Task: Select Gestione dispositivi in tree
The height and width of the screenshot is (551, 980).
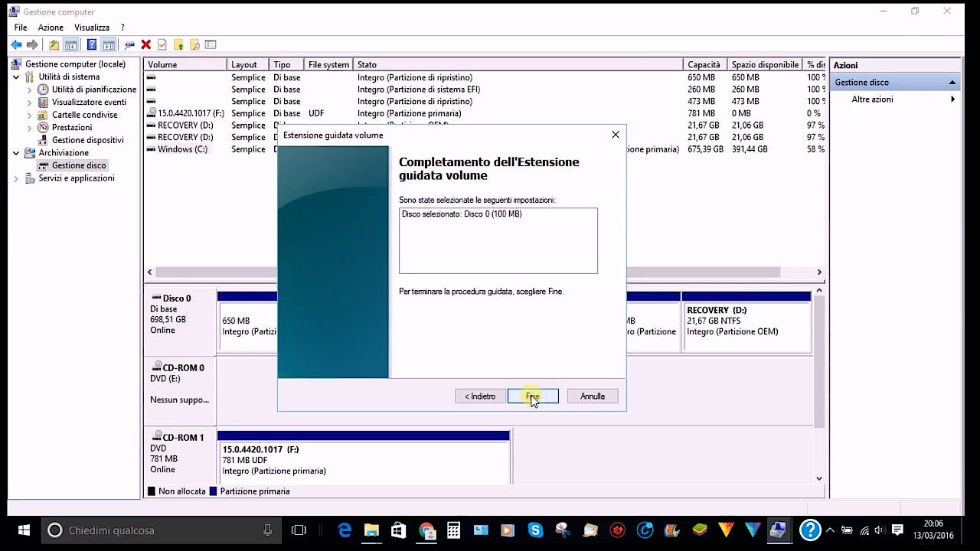Action: tap(87, 140)
